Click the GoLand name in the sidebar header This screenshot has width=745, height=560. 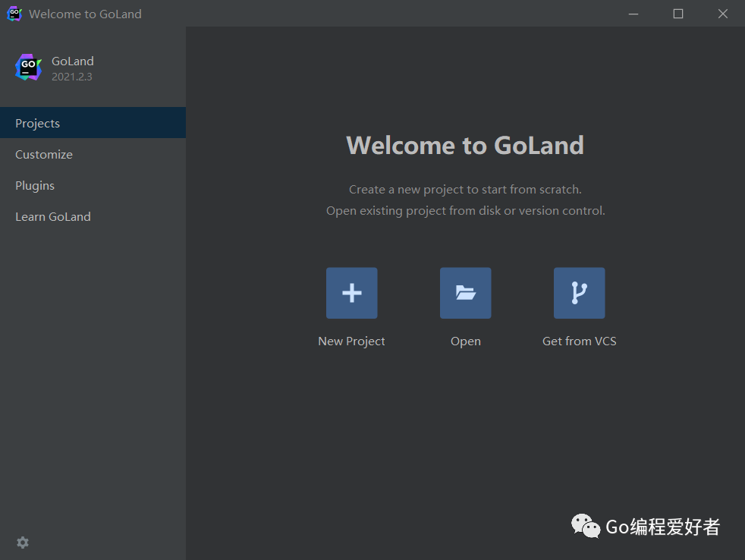[72, 61]
